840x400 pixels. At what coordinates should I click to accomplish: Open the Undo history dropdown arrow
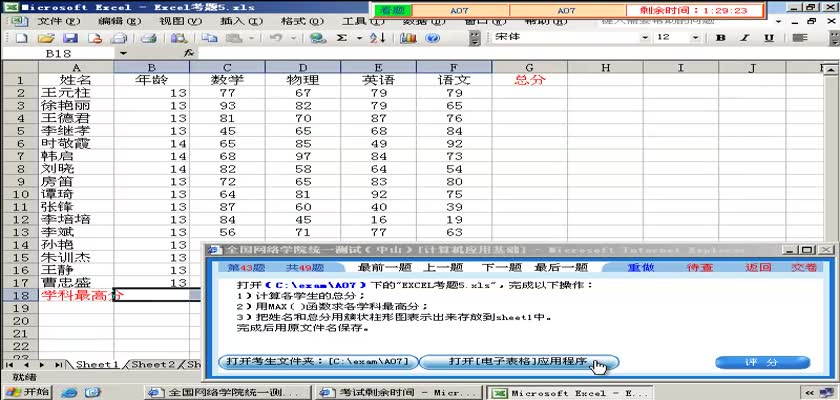coord(292,38)
